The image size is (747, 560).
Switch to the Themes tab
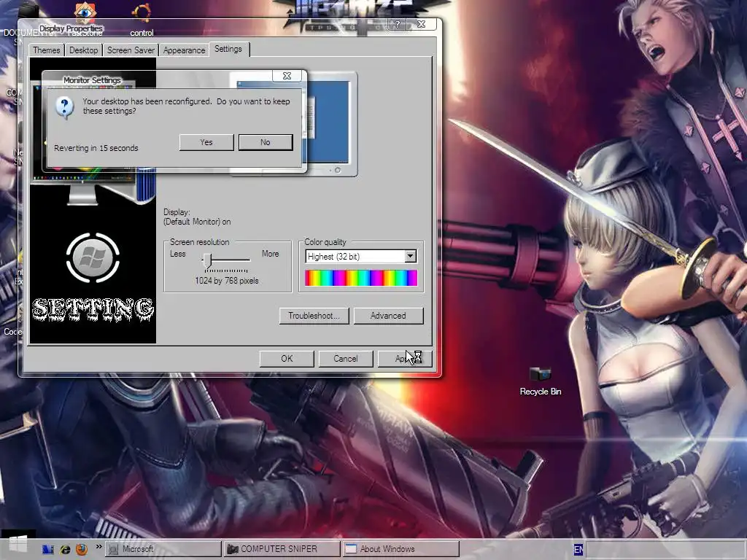[x=46, y=50]
